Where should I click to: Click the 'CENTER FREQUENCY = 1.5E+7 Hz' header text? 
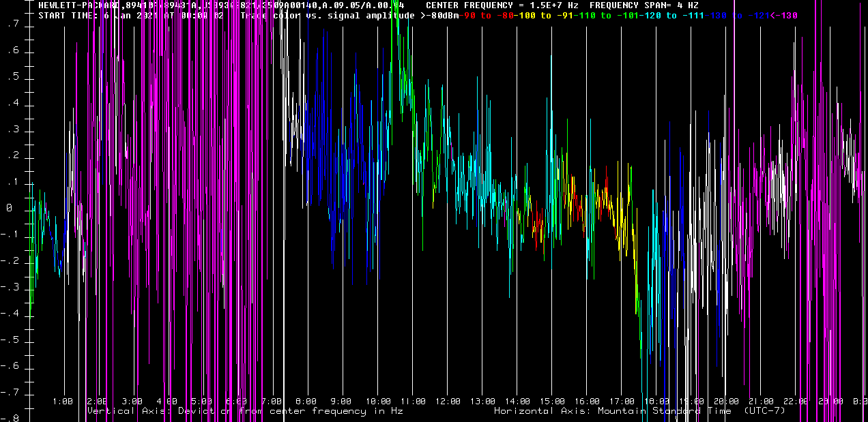502,5
